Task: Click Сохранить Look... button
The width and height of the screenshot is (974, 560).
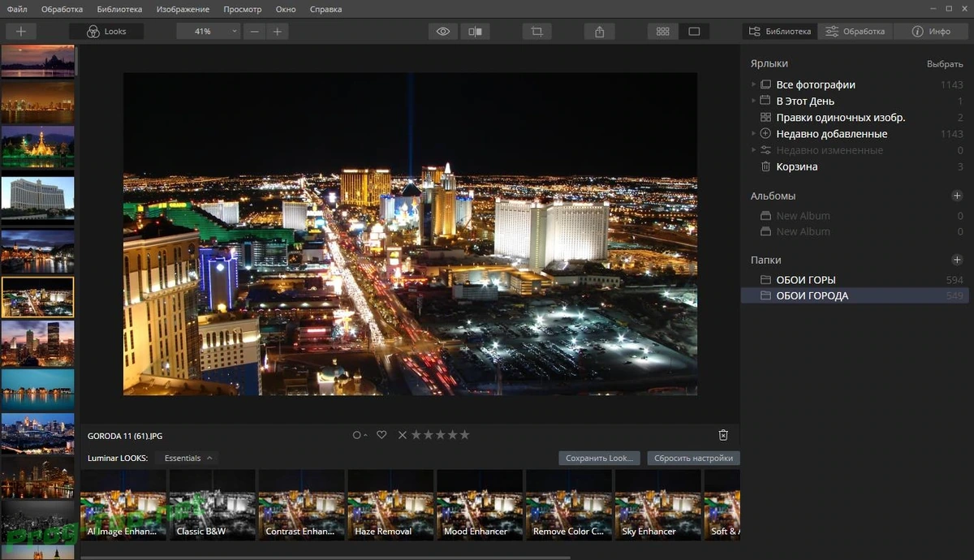Action: coord(599,458)
